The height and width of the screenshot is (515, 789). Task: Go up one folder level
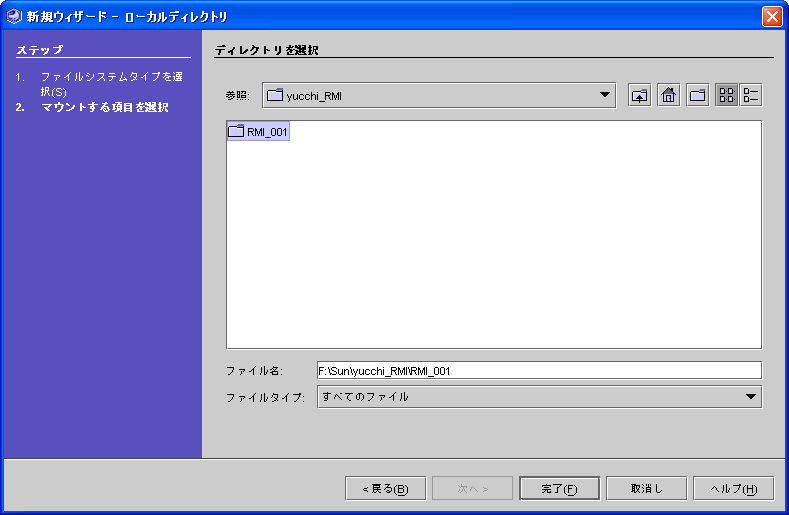pyautogui.click(x=639, y=95)
